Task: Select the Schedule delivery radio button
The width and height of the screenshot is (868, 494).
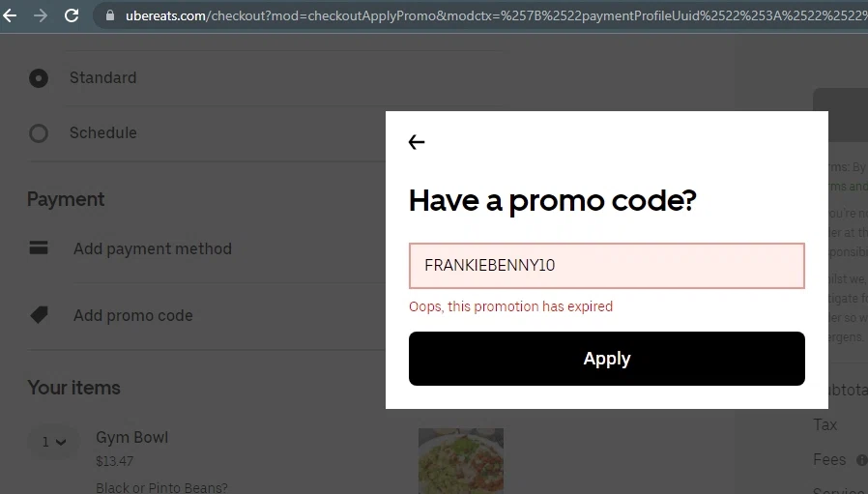Action: [39, 133]
